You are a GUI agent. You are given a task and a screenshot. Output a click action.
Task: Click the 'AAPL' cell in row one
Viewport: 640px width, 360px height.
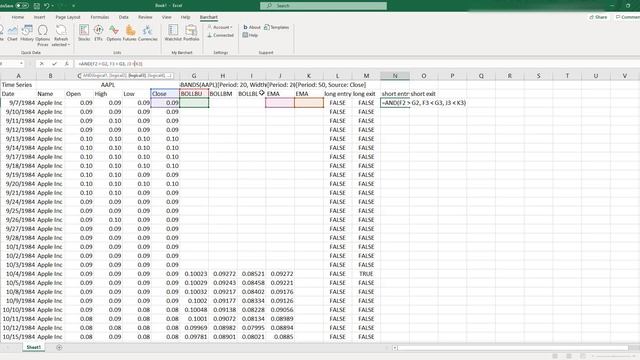(108, 85)
